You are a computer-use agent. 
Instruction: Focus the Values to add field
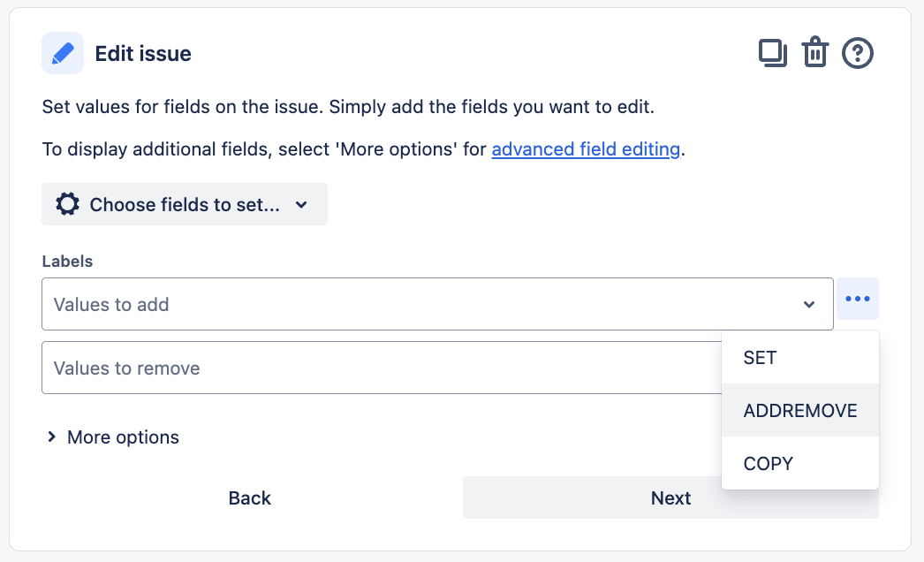click(x=415, y=305)
